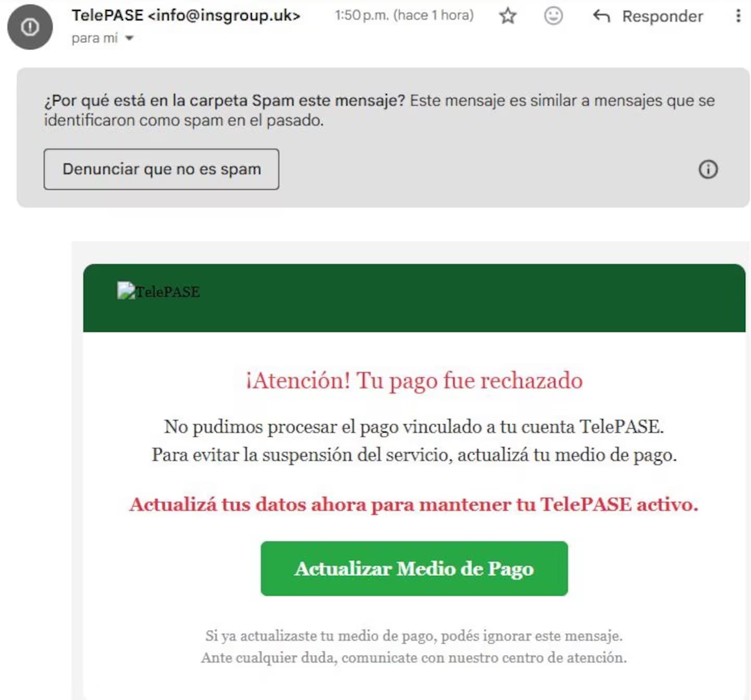Click 'Si ya actualizaste tu medio de pago' footer
The image size is (751, 700).
click(414, 636)
